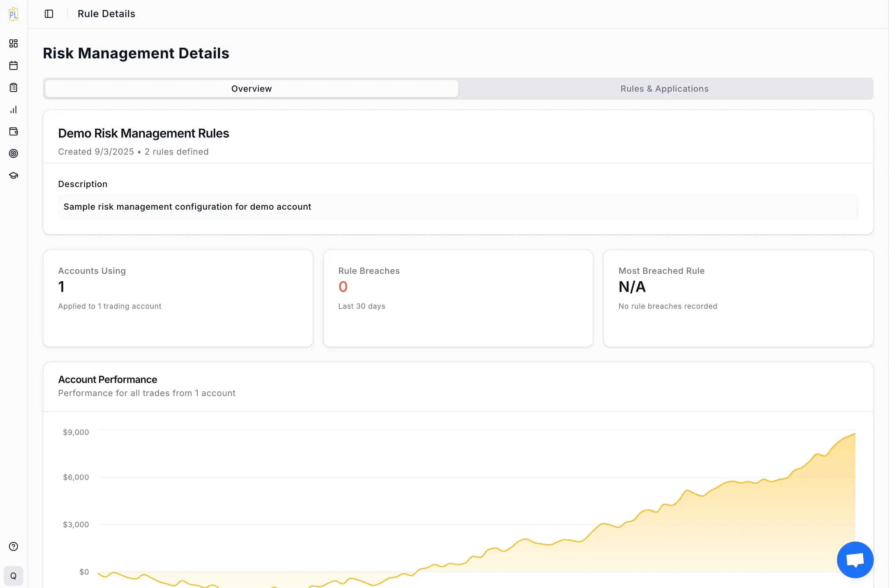Switch to the Rules & Applications tab
889x588 pixels.
coord(664,89)
